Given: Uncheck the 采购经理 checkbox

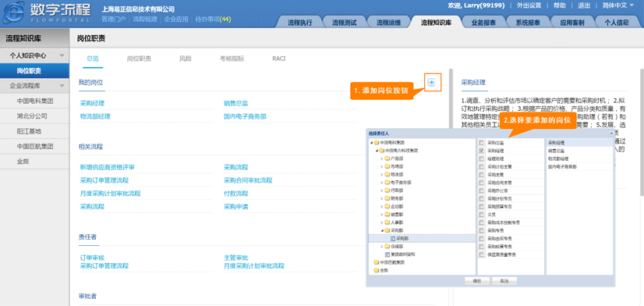Looking at the screenshot, I should 481,151.
